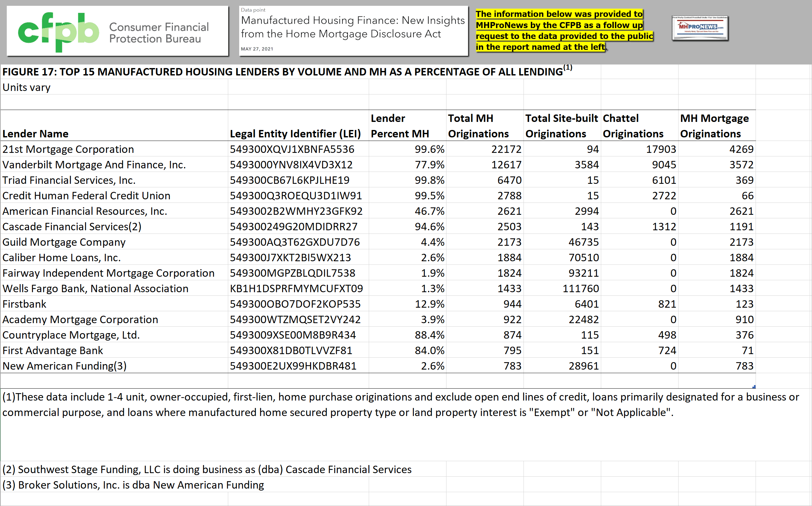
Task: Click Wells Fargo site-built value 111760
Action: click(580, 288)
